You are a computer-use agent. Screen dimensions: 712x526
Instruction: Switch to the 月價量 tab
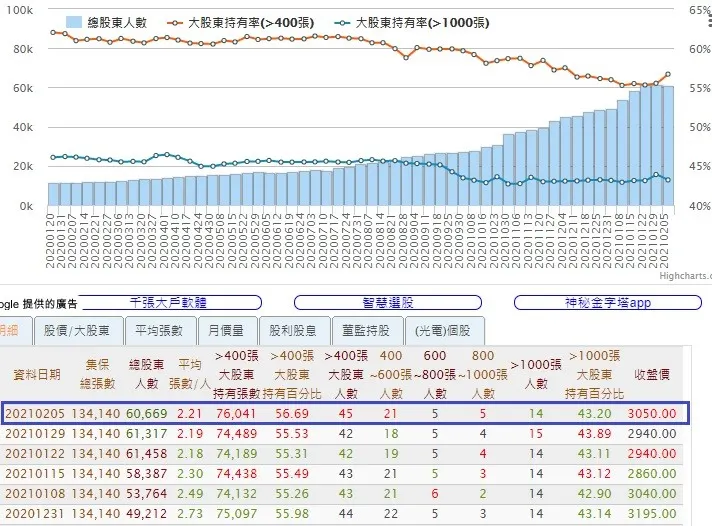pyautogui.click(x=227, y=331)
